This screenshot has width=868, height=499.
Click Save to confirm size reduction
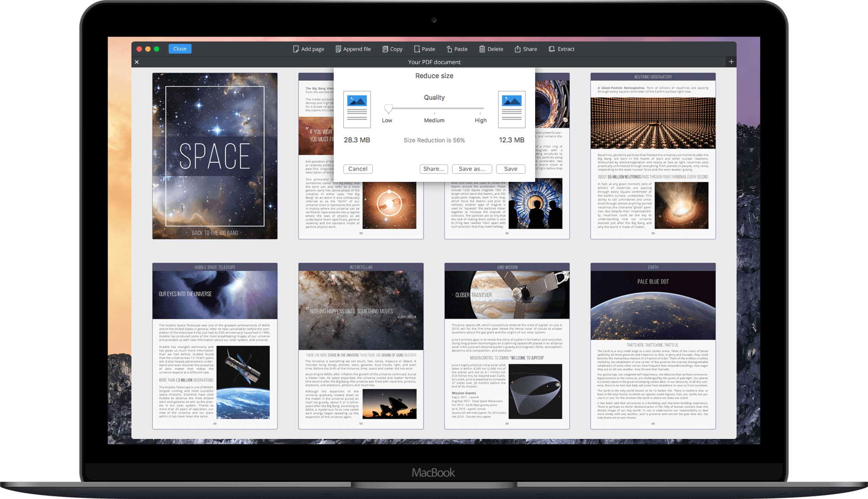[511, 169]
